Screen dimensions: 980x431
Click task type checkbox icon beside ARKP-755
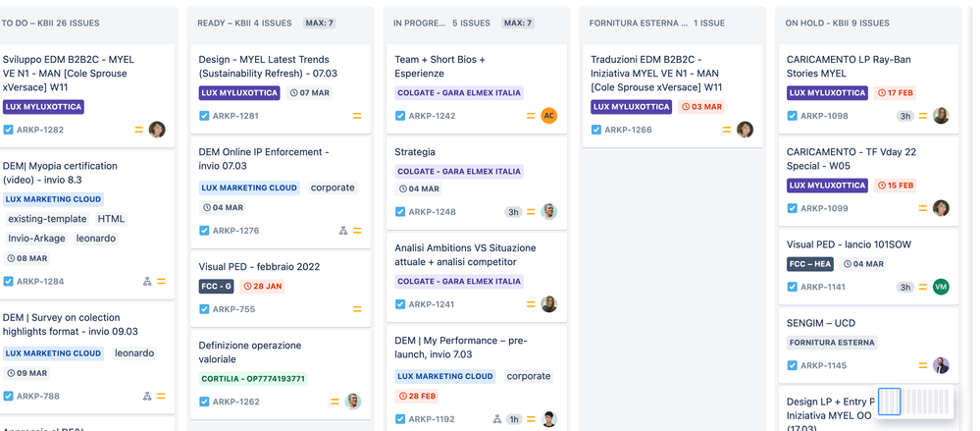[204, 309]
